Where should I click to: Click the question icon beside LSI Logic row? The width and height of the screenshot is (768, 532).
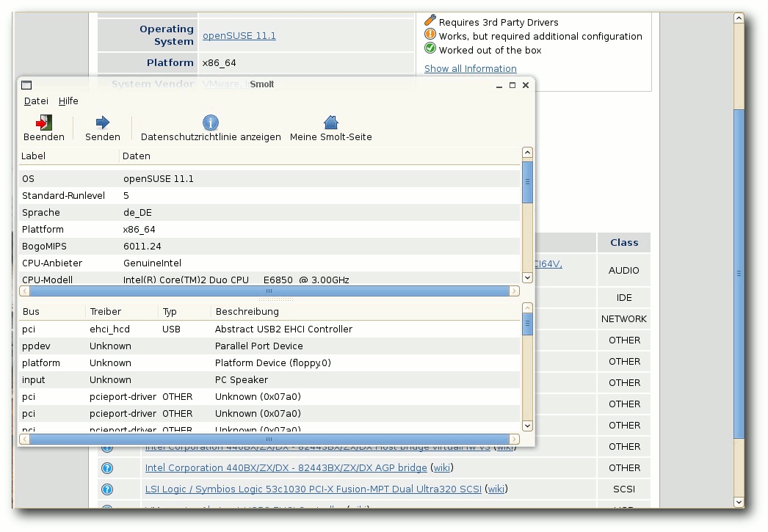[x=106, y=489]
